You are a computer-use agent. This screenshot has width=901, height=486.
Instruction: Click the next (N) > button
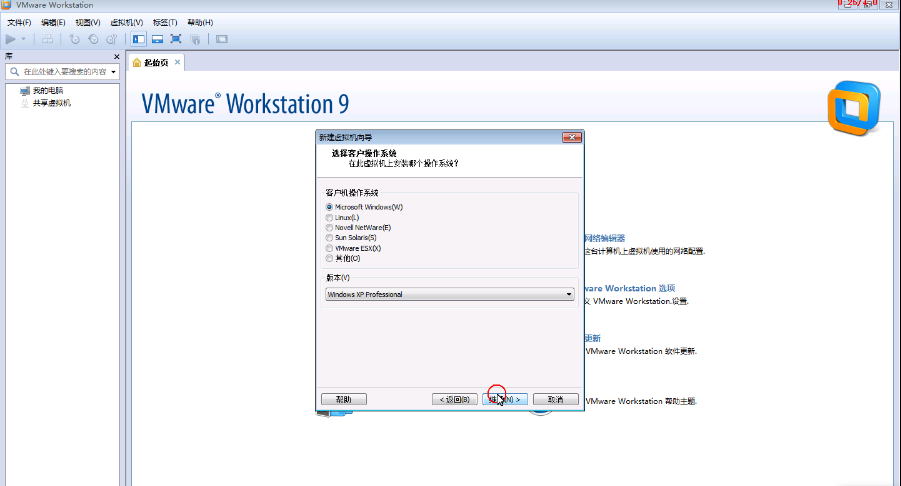click(505, 399)
